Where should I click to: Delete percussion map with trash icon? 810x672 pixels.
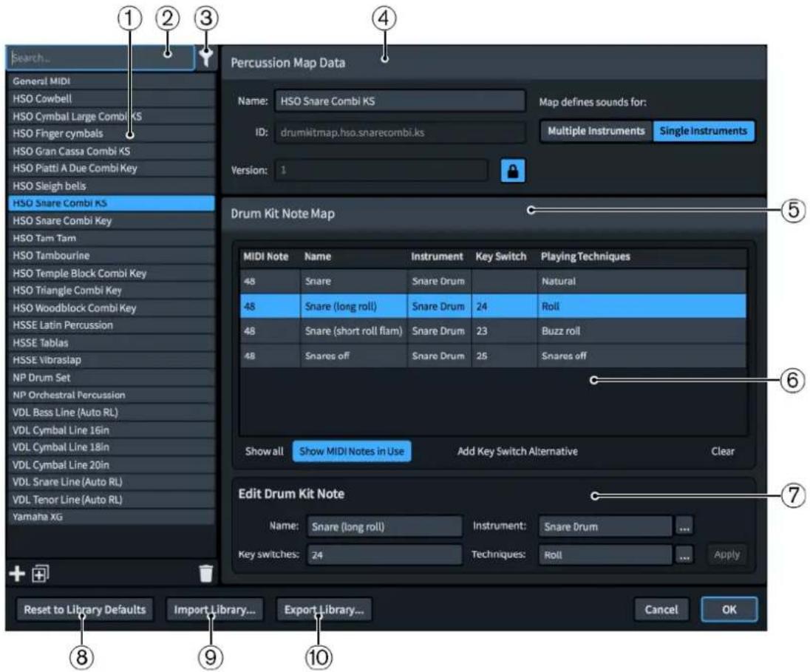(205, 573)
